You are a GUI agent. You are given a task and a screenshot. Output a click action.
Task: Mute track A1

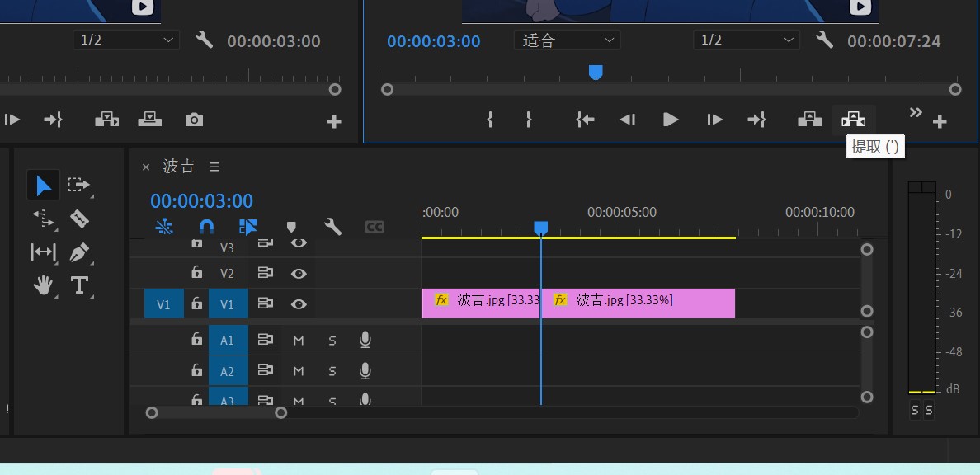coord(299,340)
